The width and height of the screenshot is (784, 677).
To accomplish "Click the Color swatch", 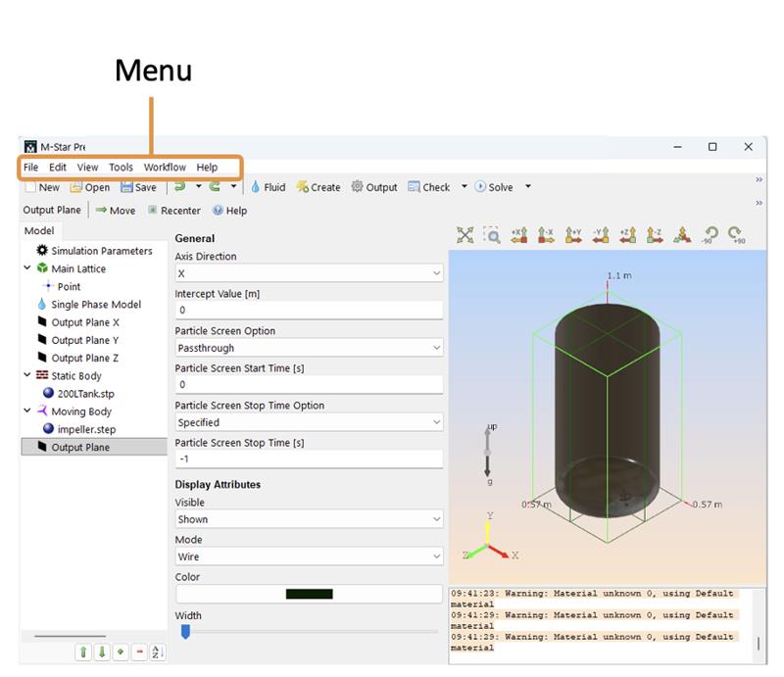I will (309, 594).
